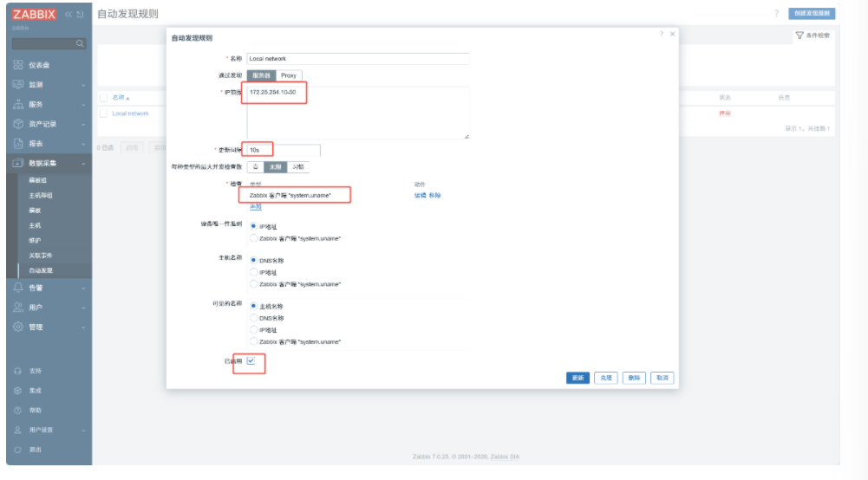Screen dimensions: 868x480
Task: Click the IP range textarea 172.25.254.10-50
Action: coord(358,113)
